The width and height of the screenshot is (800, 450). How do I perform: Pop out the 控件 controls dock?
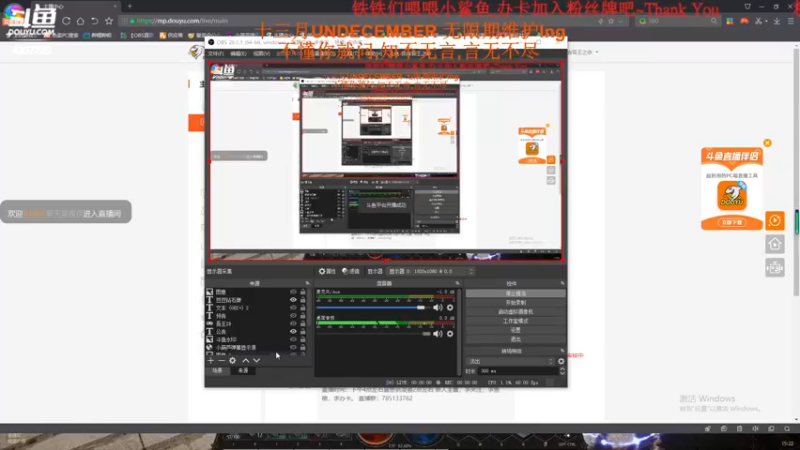[x=562, y=283]
